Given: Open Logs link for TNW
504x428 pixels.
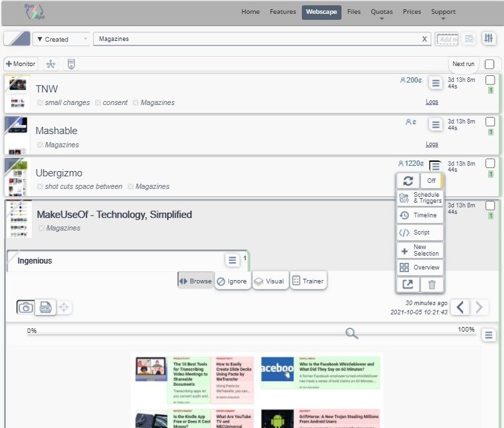Looking at the screenshot, I should coord(432,102).
